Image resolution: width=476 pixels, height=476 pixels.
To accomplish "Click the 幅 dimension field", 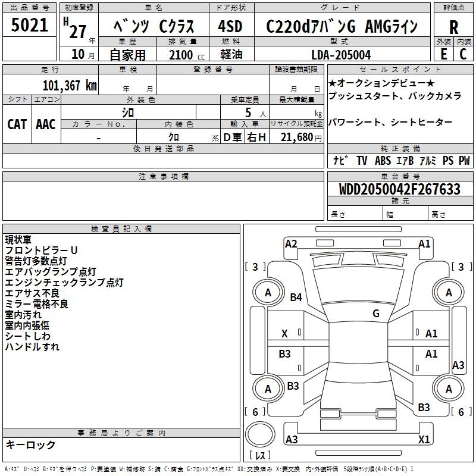I will 406,214.
